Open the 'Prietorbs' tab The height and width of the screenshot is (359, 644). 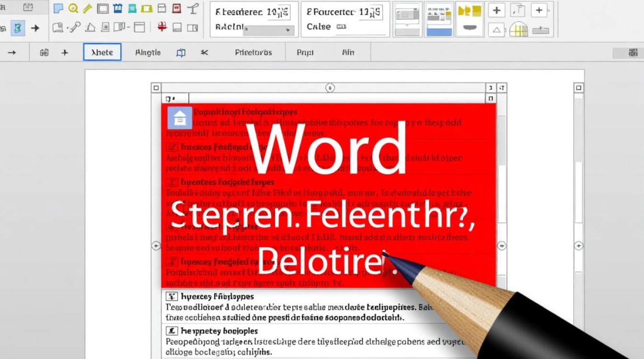coord(253,53)
